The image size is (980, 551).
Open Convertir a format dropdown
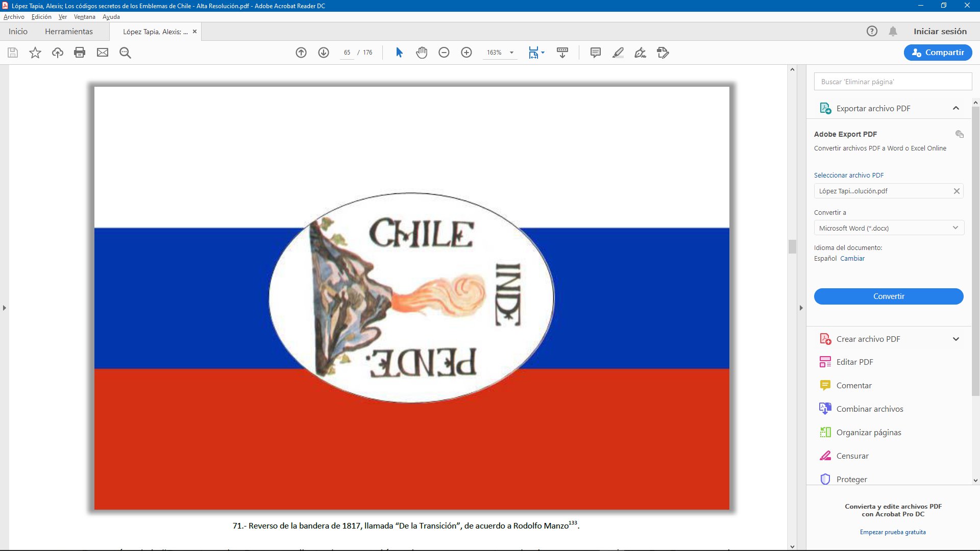point(889,228)
